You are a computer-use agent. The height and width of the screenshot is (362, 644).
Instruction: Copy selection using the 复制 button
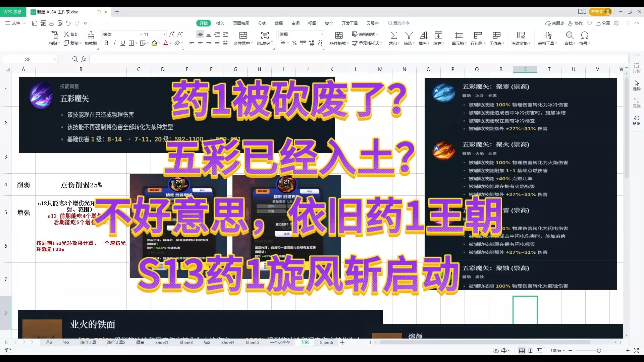click(72, 43)
